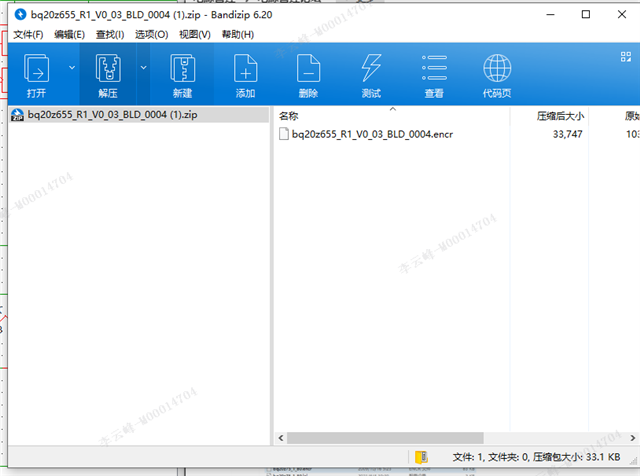Image resolution: width=640 pixels, height=476 pixels.
Task: Sort by the 名称 column header
Action: pos(289,116)
